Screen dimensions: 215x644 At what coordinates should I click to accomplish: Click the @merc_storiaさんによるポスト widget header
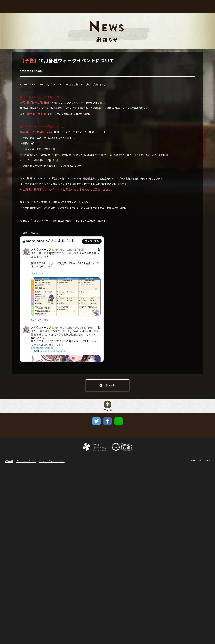(48, 241)
